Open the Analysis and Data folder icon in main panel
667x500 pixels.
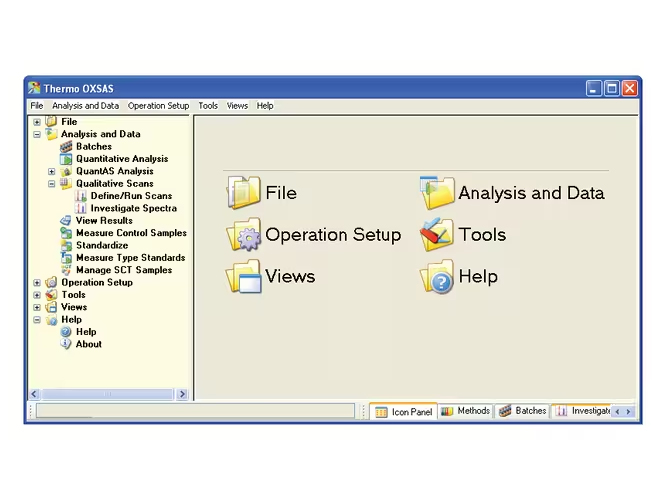coord(436,192)
